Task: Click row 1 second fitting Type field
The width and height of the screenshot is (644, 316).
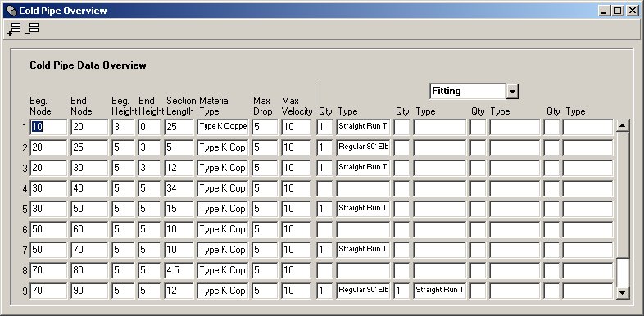Action: point(440,127)
